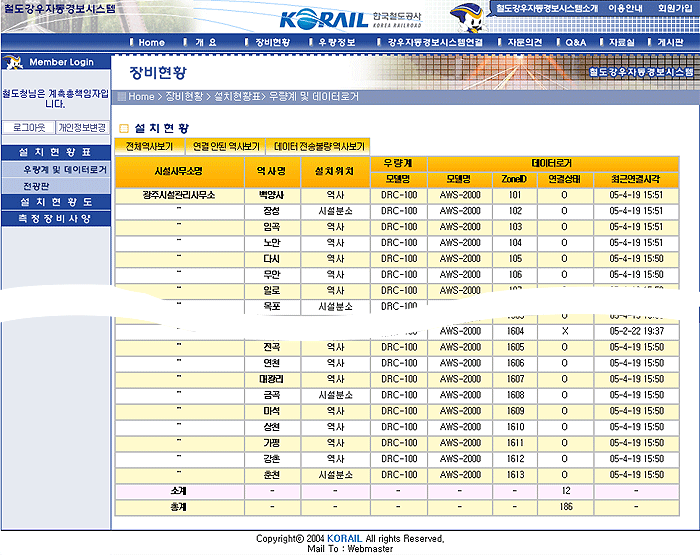Click the 로그아웃 button

click(27, 128)
